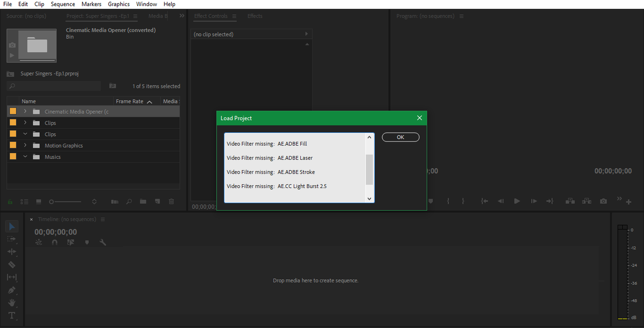Click the down arrow of the Load Project dialog scrollbar

point(369,199)
